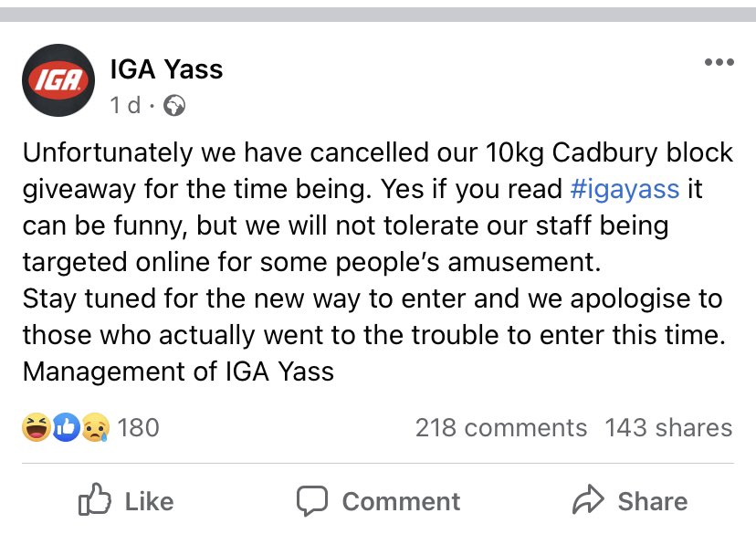View the 143 shares
756x534 pixels.
click(668, 427)
